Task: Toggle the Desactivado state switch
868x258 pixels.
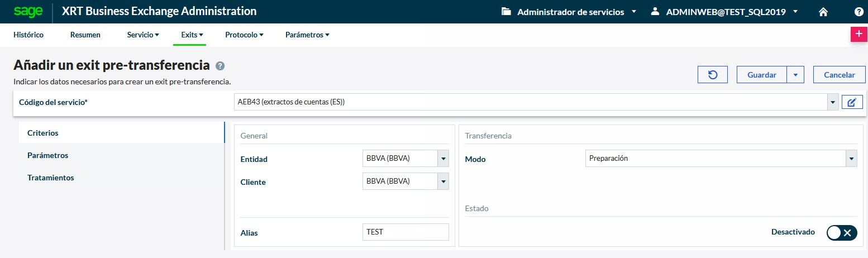Action: click(x=841, y=232)
